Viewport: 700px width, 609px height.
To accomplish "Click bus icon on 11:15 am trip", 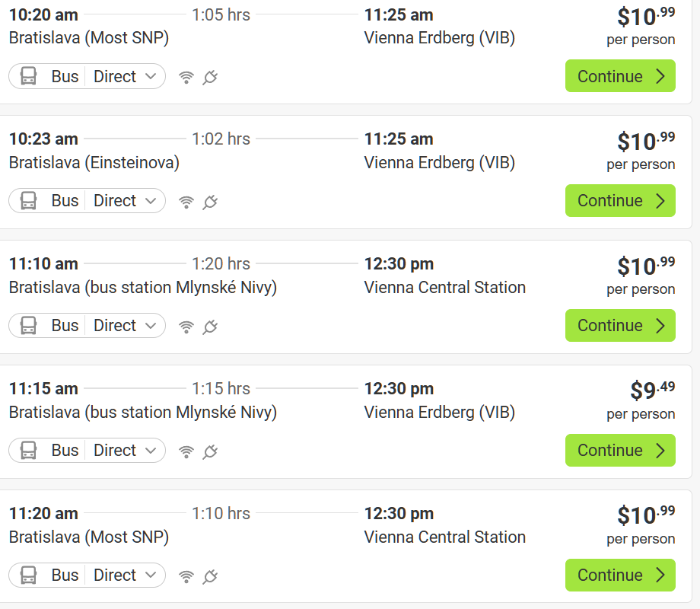I will click(x=29, y=451).
